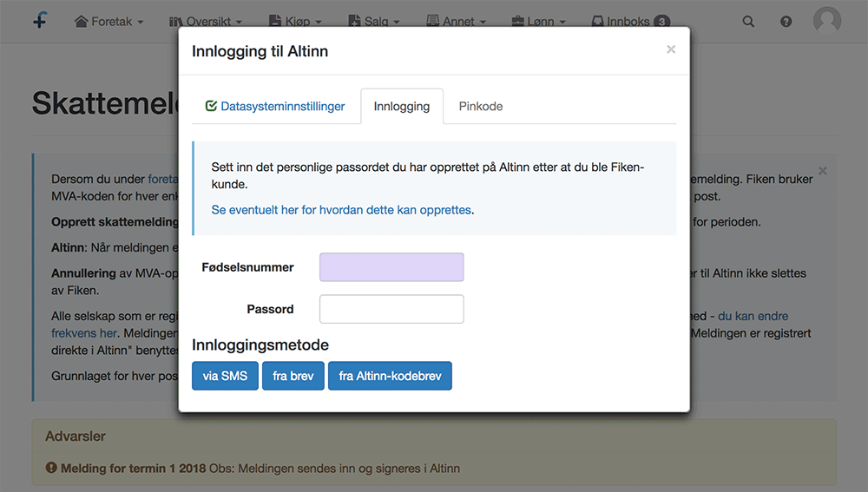Viewport: 868px width, 492px height.
Task: Expand the Kjøp dropdown caret
Action: (x=319, y=23)
